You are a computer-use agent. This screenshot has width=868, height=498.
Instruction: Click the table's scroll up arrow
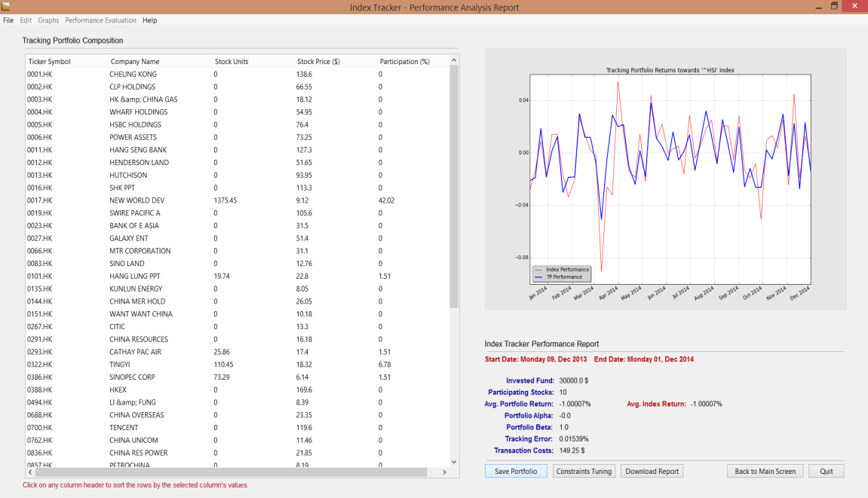click(454, 60)
